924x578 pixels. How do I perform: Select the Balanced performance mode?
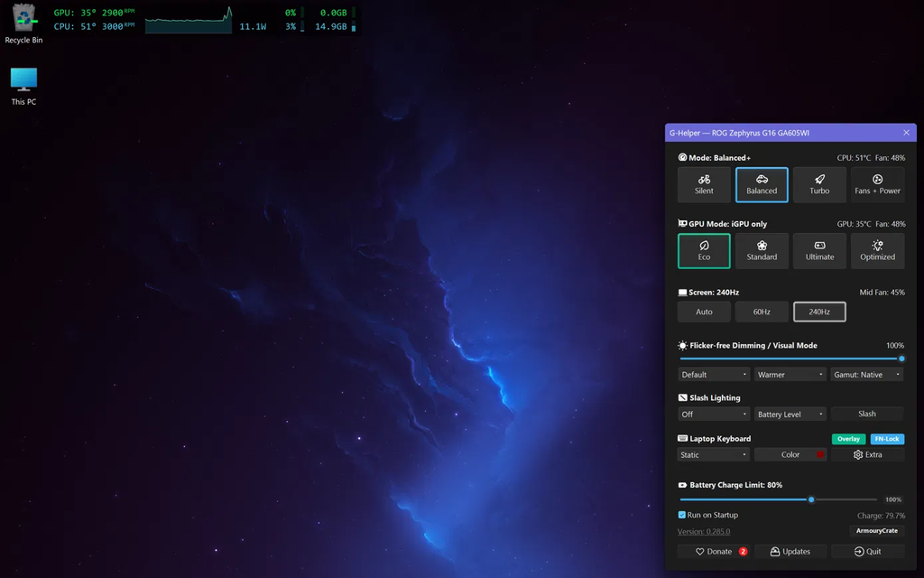[x=762, y=184]
